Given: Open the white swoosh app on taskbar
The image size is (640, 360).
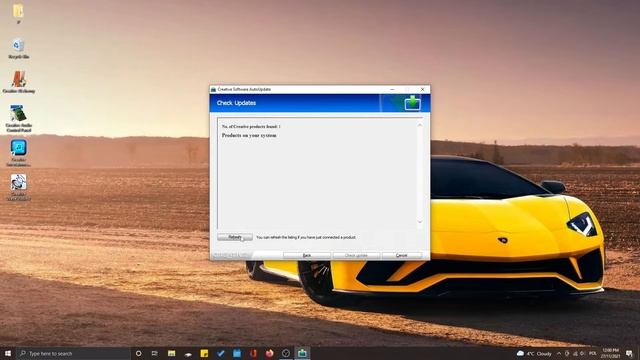Looking at the screenshot, I should (x=188, y=353).
